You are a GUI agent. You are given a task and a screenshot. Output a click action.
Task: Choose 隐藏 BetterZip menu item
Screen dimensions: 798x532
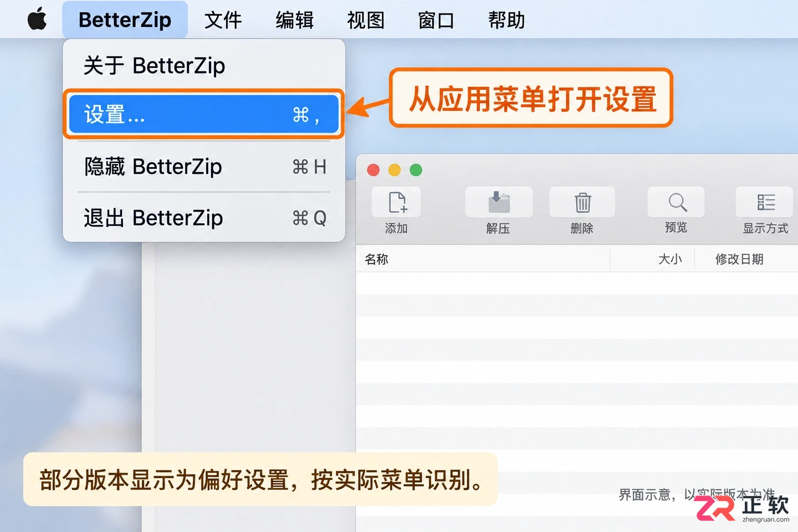[x=204, y=166]
